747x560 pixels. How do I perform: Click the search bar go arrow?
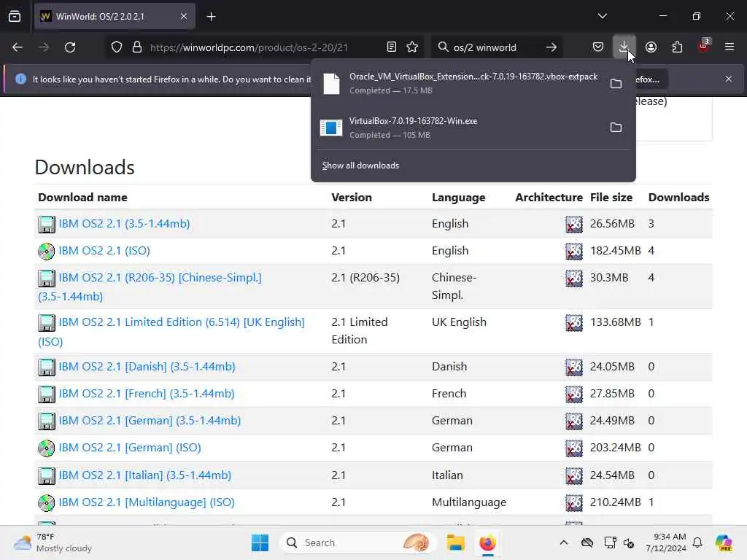pyautogui.click(x=551, y=47)
